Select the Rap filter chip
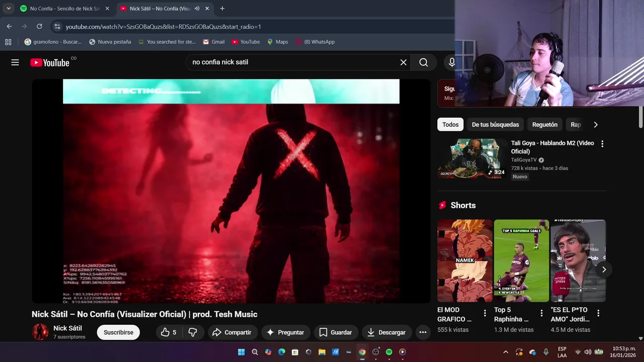 tap(576, 125)
